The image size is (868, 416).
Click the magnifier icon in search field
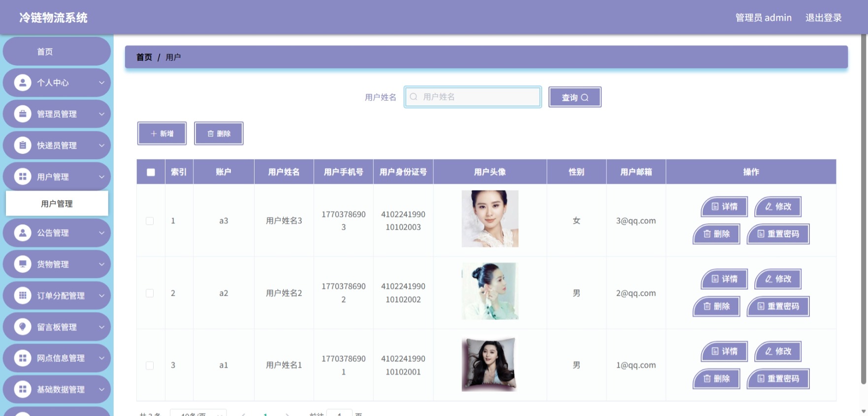click(414, 97)
